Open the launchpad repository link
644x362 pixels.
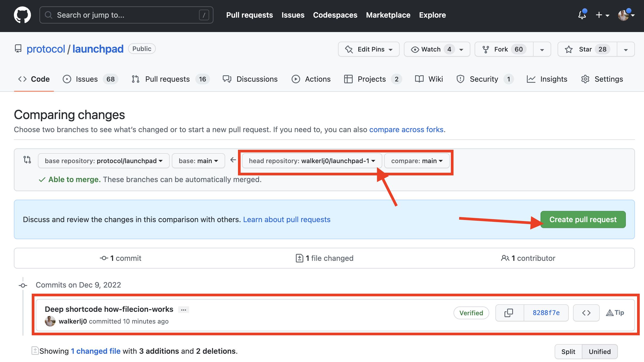tap(98, 49)
